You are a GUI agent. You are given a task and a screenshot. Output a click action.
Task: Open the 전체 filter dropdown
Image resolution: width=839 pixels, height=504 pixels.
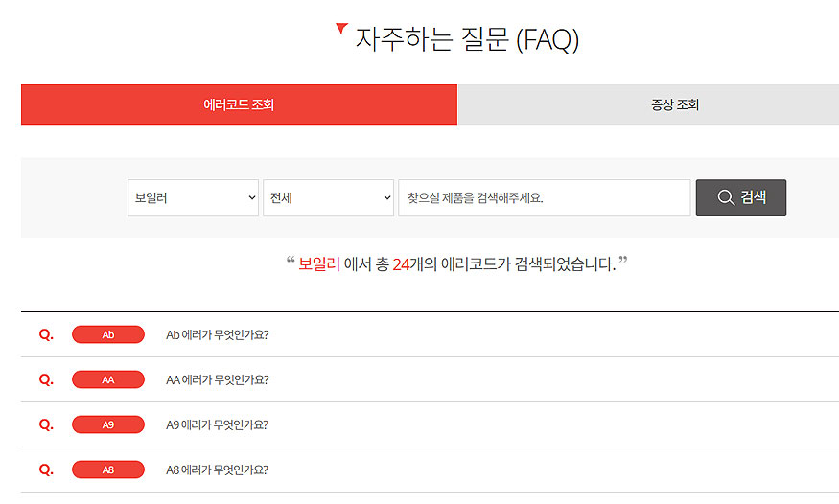coord(328,197)
